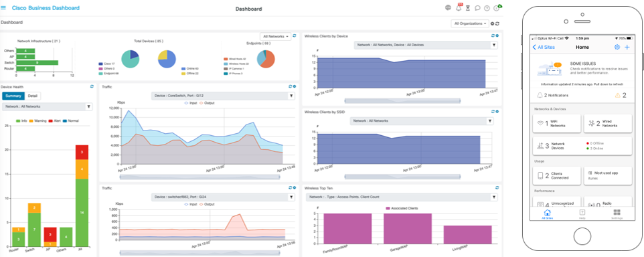Tap the Clients Connected card on phone
The height and width of the screenshot is (257, 644).
pos(556,176)
